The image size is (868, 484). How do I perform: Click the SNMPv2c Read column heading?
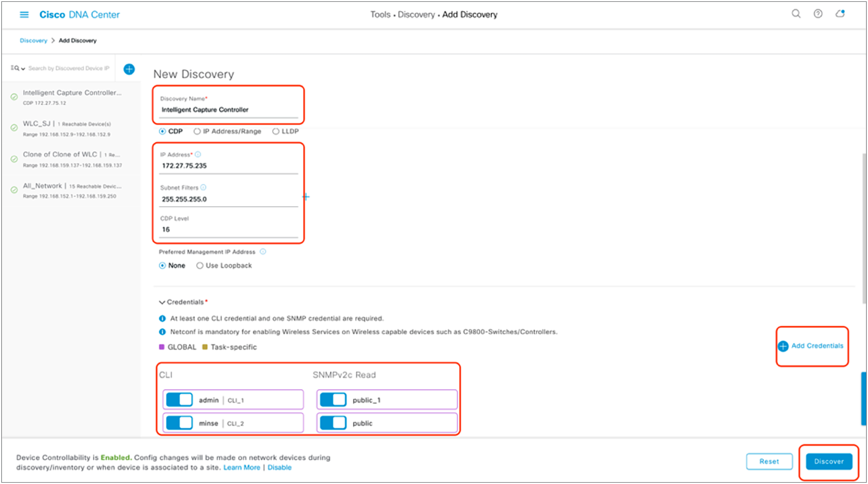[344, 375]
